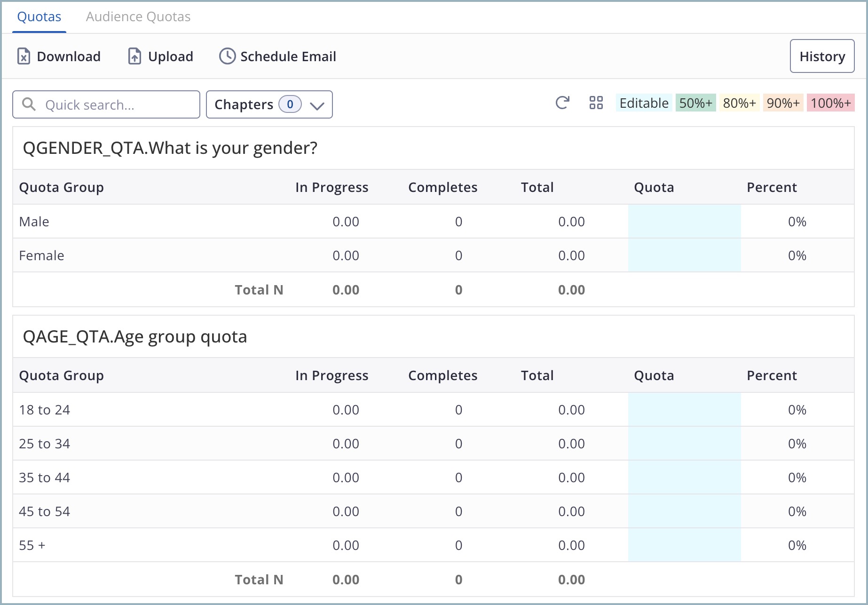
Task: Click In Progress header in gender table
Action: pyautogui.click(x=332, y=187)
